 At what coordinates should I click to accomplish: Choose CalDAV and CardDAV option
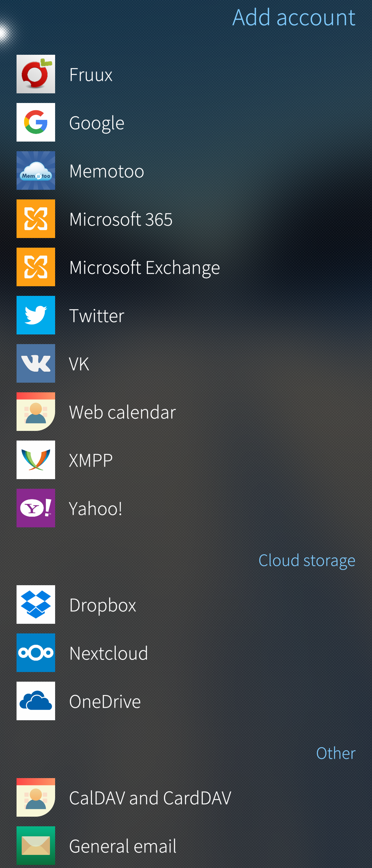point(150,798)
